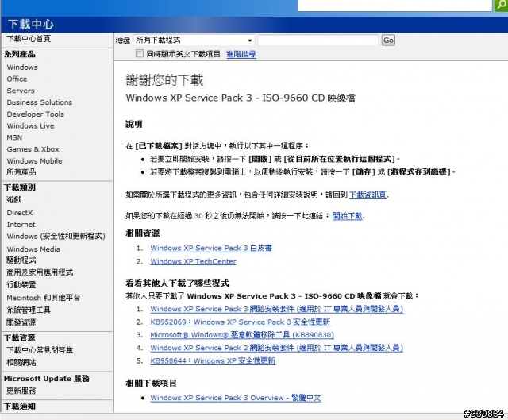Open 商用及家用應用程式 category
Viewport: 508px width, 420px height.
pos(40,272)
